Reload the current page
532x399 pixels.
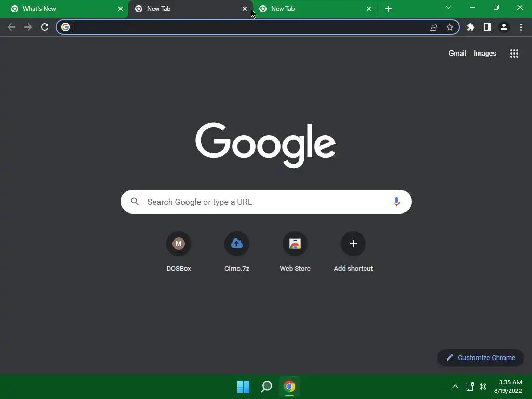coord(45,27)
